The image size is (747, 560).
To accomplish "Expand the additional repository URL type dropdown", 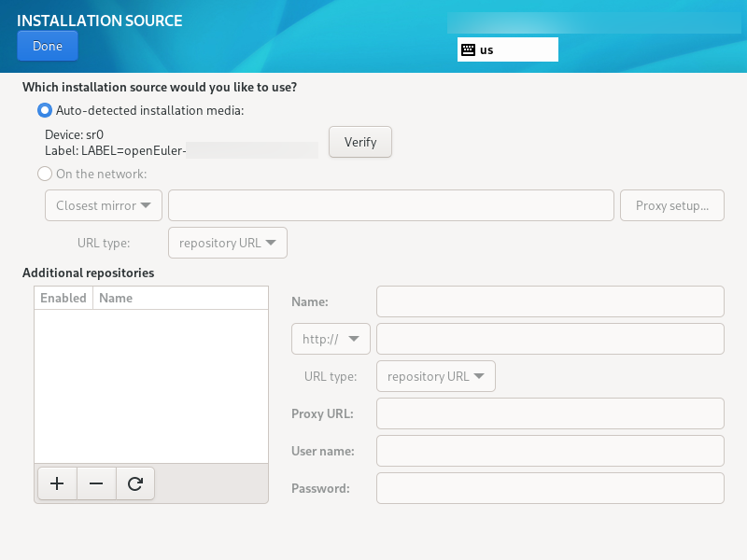I will (435, 376).
